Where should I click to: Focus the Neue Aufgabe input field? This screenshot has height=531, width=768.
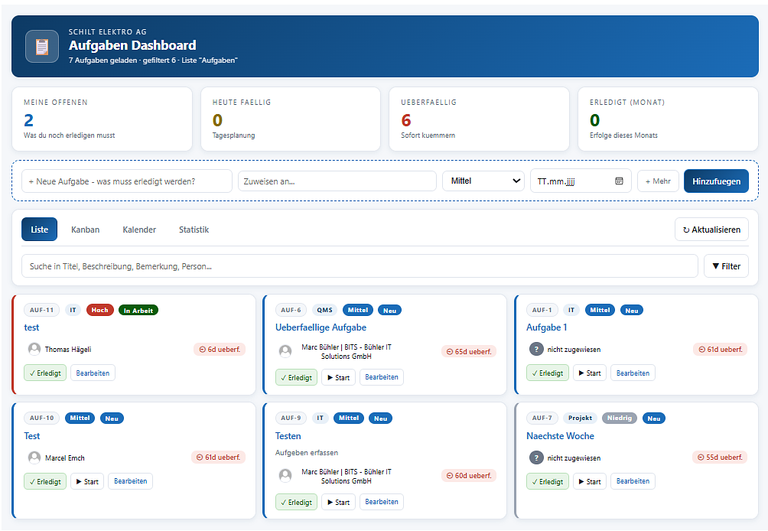pyautogui.click(x=127, y=181)
